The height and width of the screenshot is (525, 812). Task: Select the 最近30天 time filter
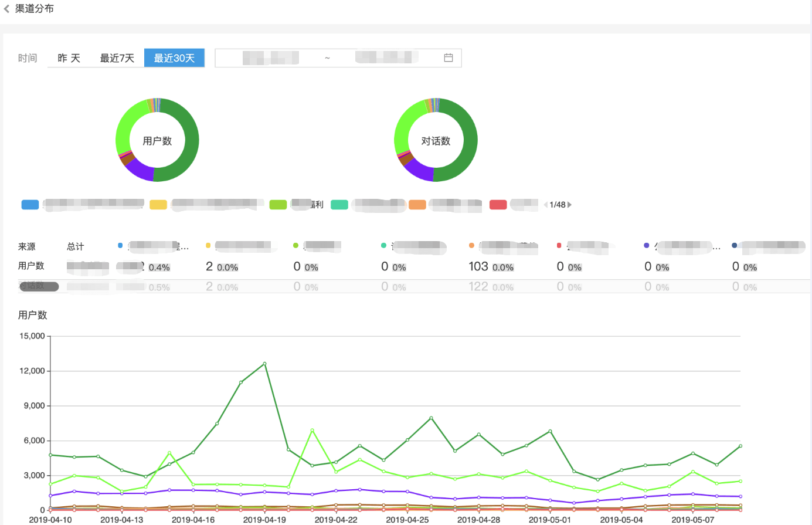pyautogui.click(x=174, y=57)
